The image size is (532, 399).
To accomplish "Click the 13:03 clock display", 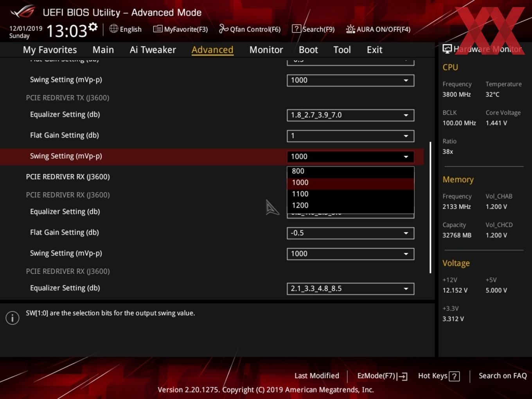I will click(66, 31).
